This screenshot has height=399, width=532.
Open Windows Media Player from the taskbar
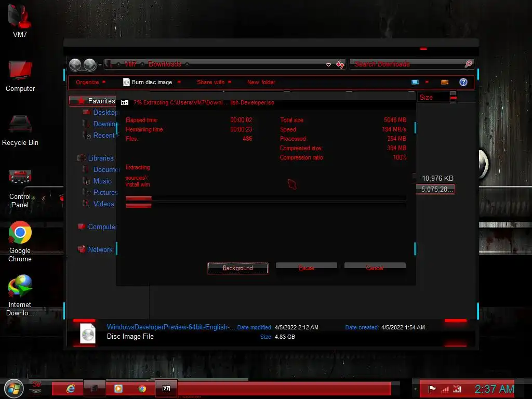tap(118, 389)
